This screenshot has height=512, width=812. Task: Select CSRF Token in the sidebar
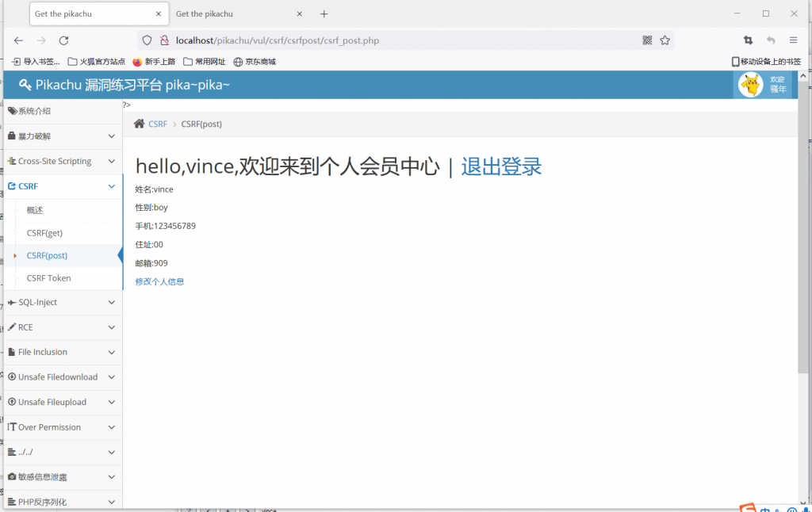tap(48, 278)
